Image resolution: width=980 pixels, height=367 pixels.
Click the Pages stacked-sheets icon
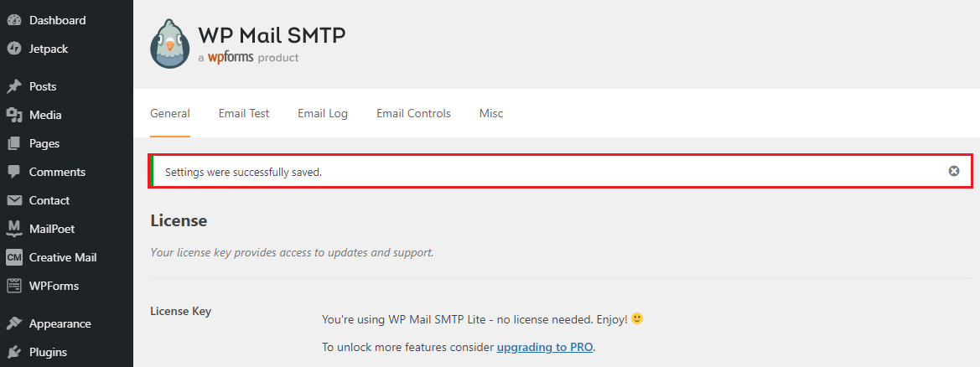14,143
